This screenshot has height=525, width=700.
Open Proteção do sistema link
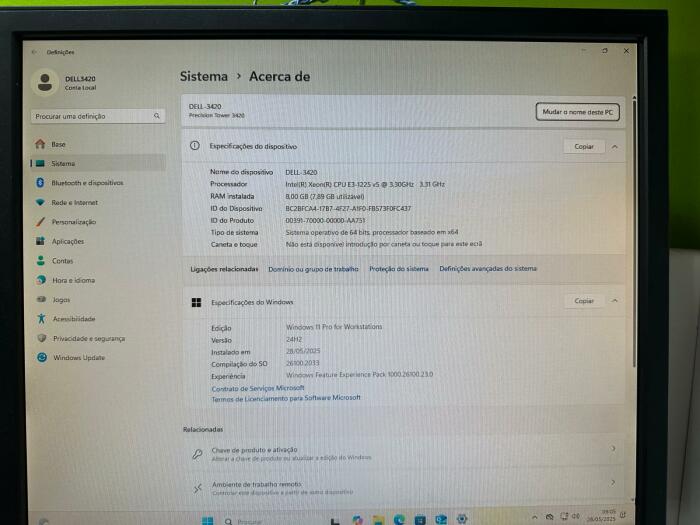(399, 269)
